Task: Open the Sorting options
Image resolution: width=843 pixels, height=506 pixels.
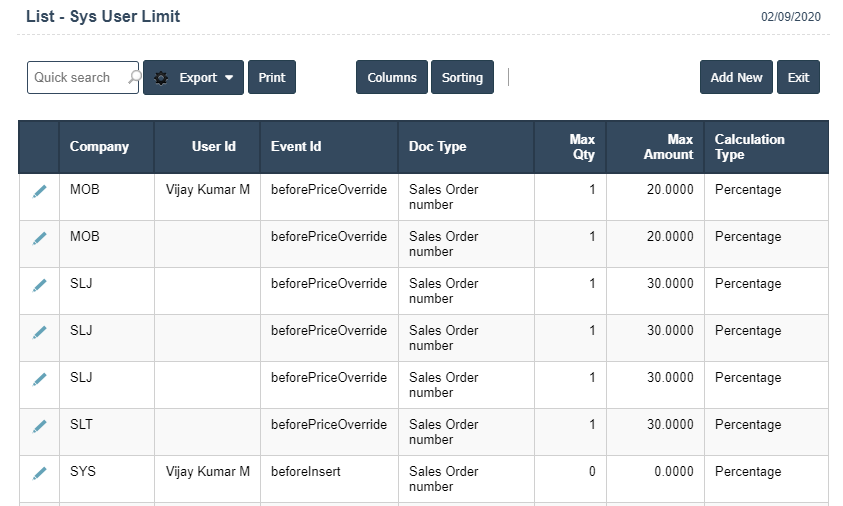Action: pyautogui.click(x=462, y=78)
